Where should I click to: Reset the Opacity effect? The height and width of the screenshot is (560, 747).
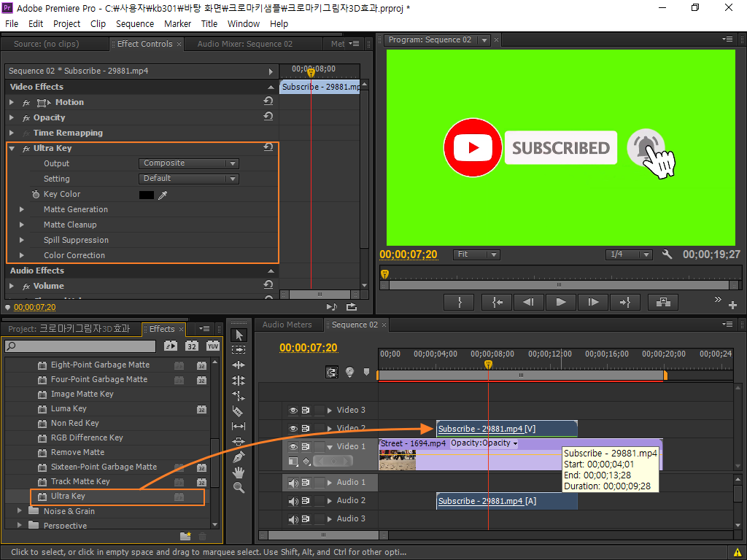268,117
